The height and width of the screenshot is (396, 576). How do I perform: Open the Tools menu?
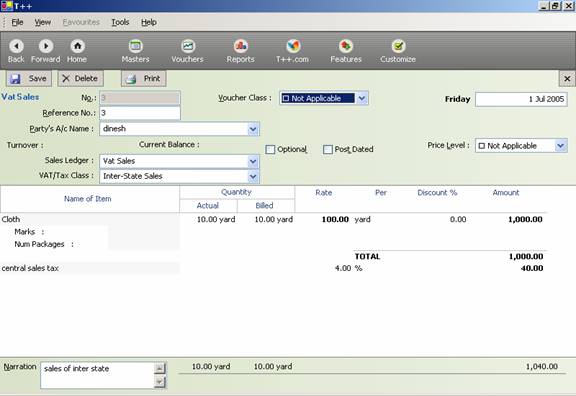120,22
